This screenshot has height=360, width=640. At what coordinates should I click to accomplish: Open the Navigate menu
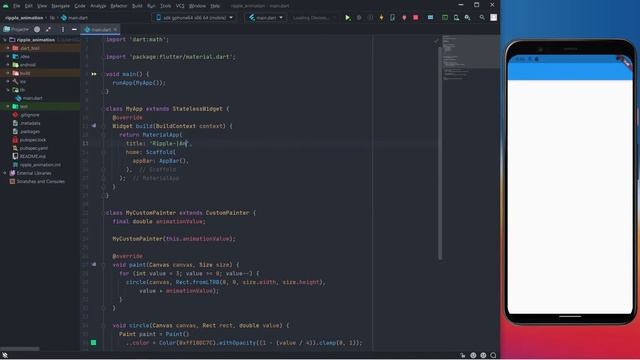(x=60, y=6)
